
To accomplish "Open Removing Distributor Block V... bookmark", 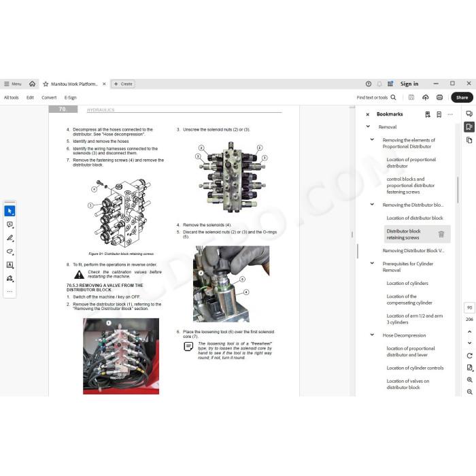I will (413, 251).
